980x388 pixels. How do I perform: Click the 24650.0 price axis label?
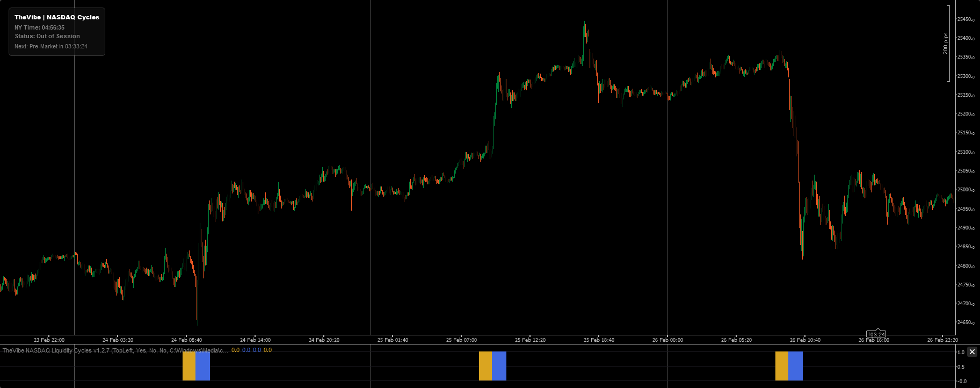(966, 322)
